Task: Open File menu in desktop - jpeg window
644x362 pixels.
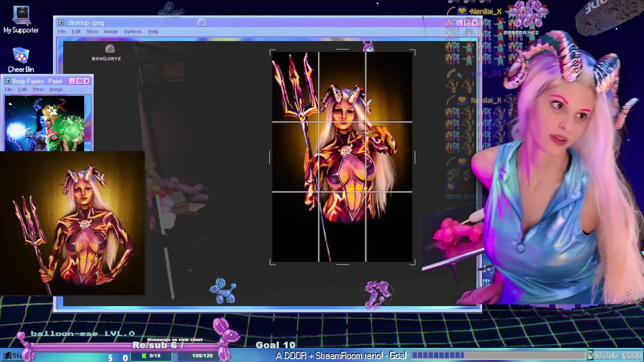Action: (61, 32)
